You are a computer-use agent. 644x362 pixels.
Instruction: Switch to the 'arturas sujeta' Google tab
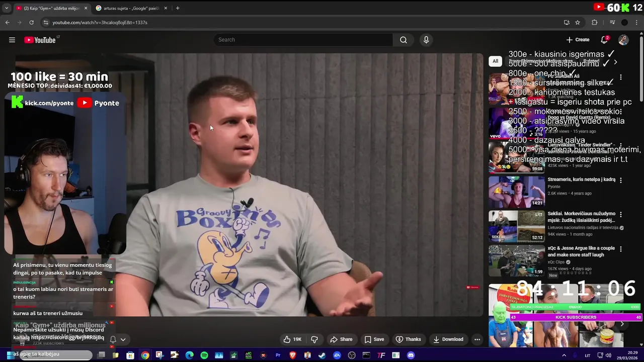pos(131,8)
